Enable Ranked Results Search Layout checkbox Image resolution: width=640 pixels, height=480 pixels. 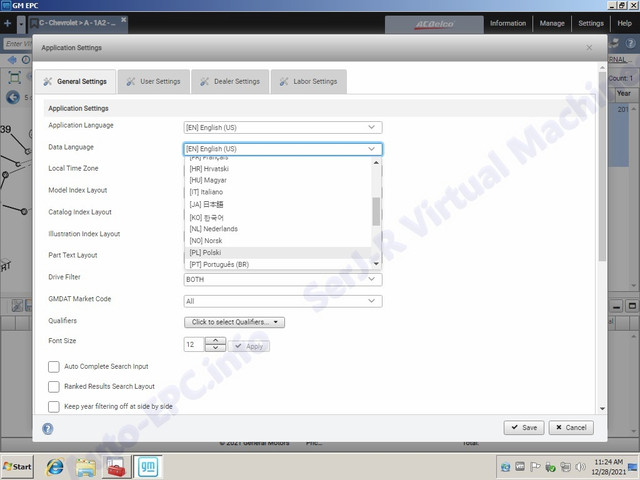(54, 387)
